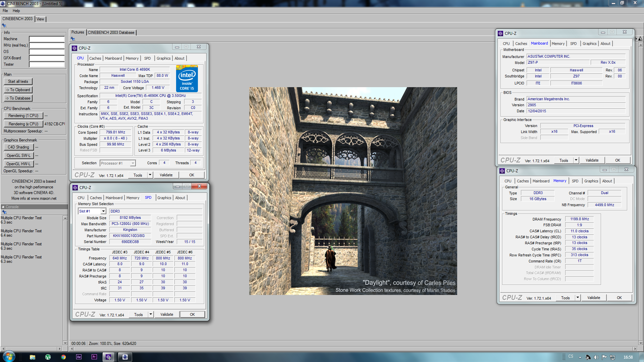Click the network tray icon
Viewport: 644px width, 362px height.
(612, 357)
